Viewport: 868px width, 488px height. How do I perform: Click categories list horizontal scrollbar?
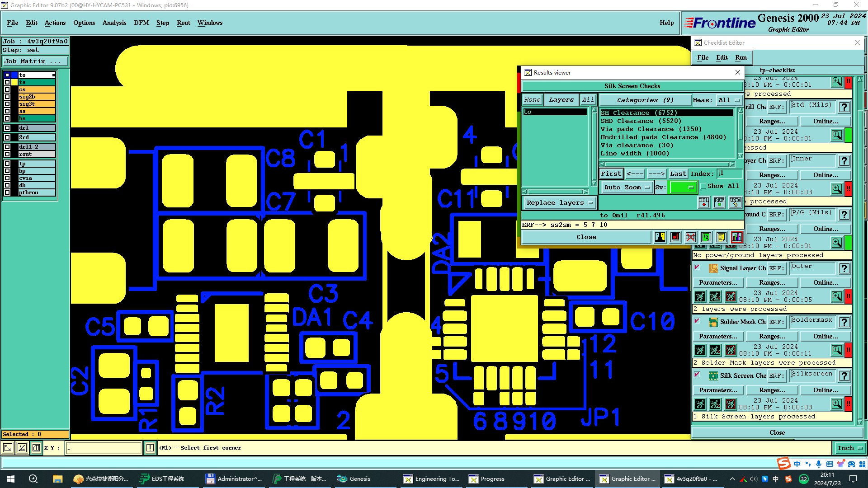tap(667, 164)
